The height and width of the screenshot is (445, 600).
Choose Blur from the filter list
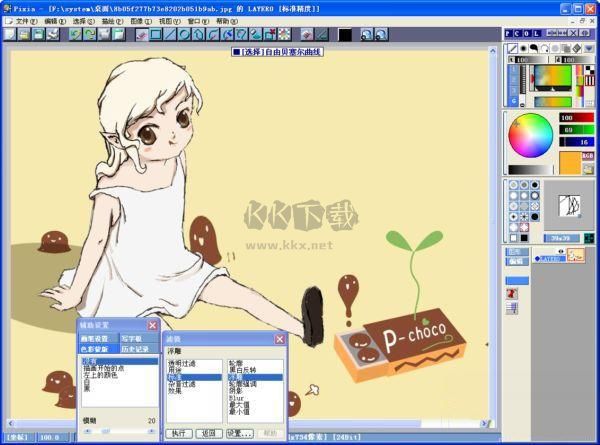pos(236,396)
